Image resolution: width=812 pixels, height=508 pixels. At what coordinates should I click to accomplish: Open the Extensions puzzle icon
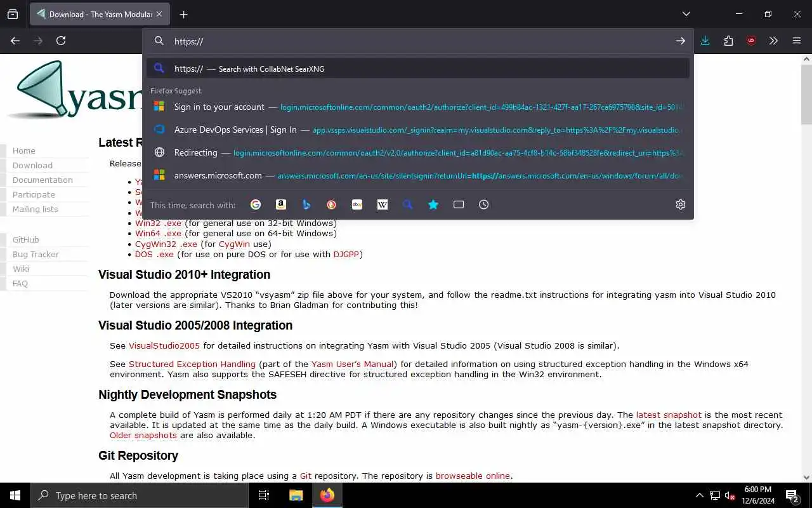(x=728, y=41)
